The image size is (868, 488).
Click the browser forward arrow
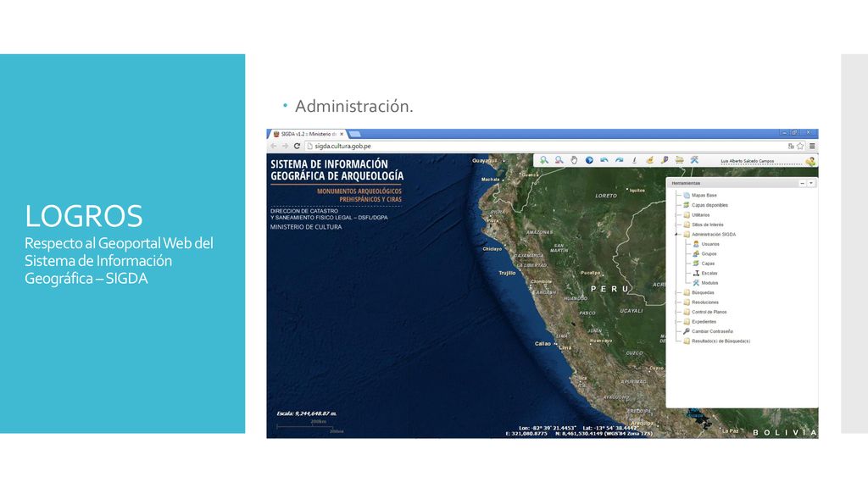(x=285, y=146)
